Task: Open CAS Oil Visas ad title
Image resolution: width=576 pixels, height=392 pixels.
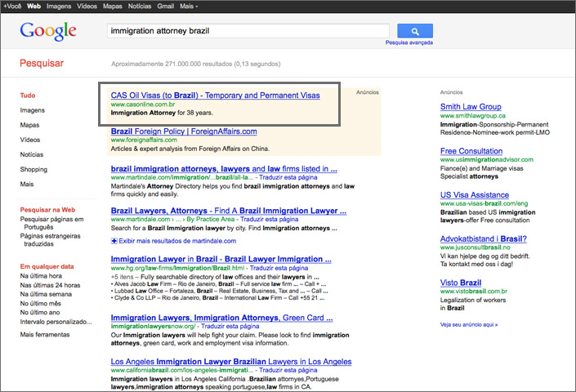Action: [x=215, y=96]
